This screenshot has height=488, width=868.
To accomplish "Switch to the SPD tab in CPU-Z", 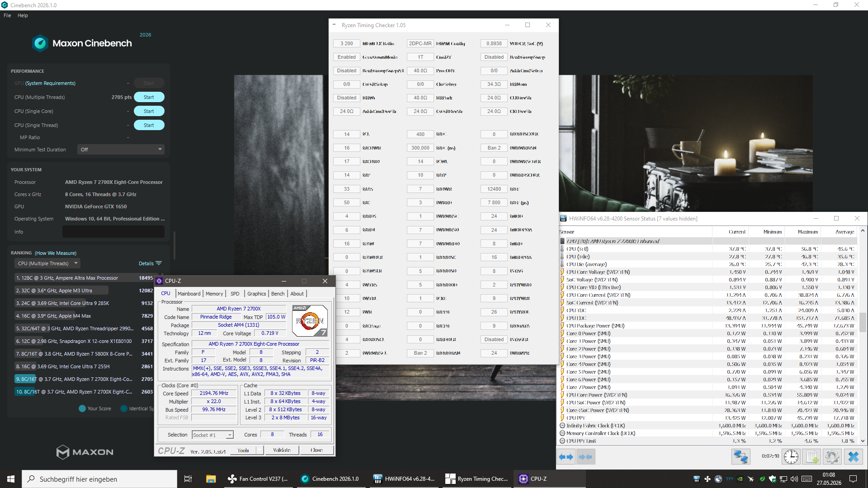I will coord(235,294).
